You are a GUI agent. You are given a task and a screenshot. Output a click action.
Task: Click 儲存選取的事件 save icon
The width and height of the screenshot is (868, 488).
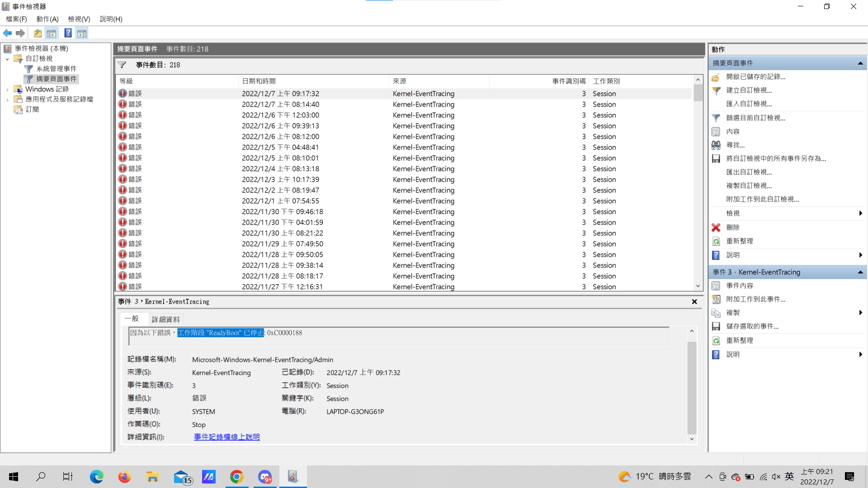coord(716,326)
